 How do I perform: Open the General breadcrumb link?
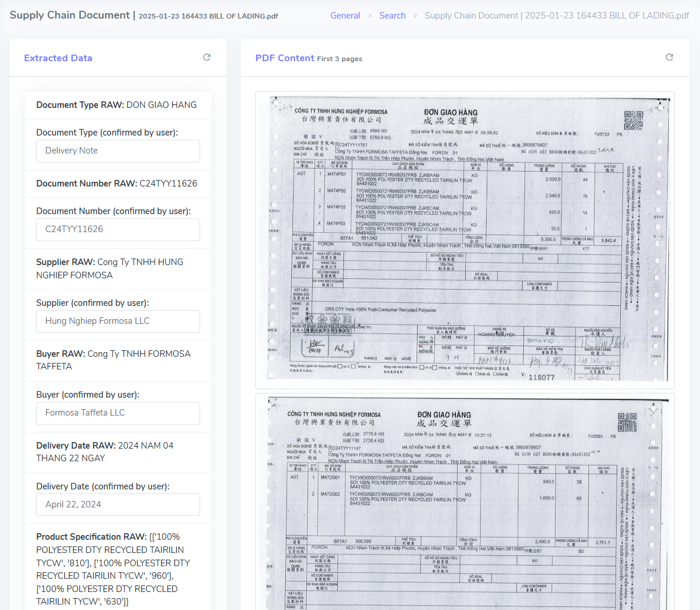click(x=345, y=16)
